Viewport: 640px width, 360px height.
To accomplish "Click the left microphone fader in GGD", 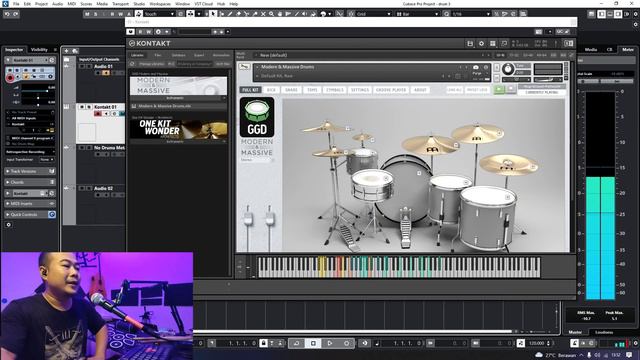I will click(248, 219).
